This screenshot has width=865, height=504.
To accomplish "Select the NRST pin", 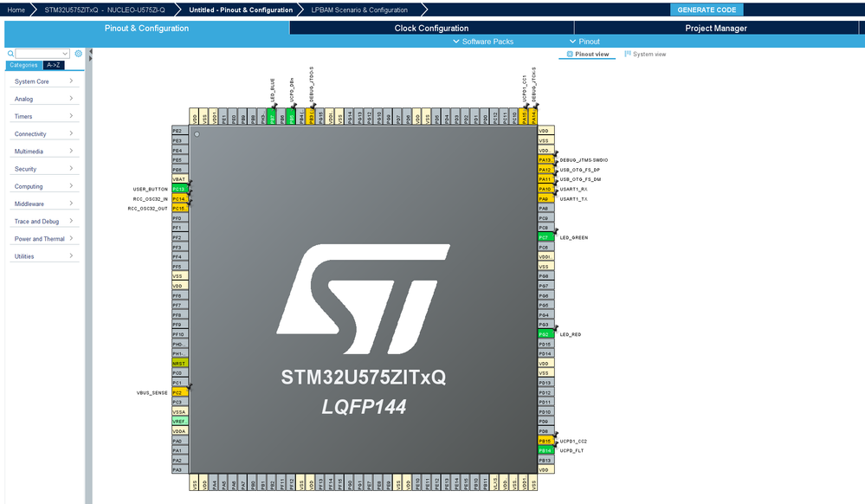I will (x=180, y=363).
